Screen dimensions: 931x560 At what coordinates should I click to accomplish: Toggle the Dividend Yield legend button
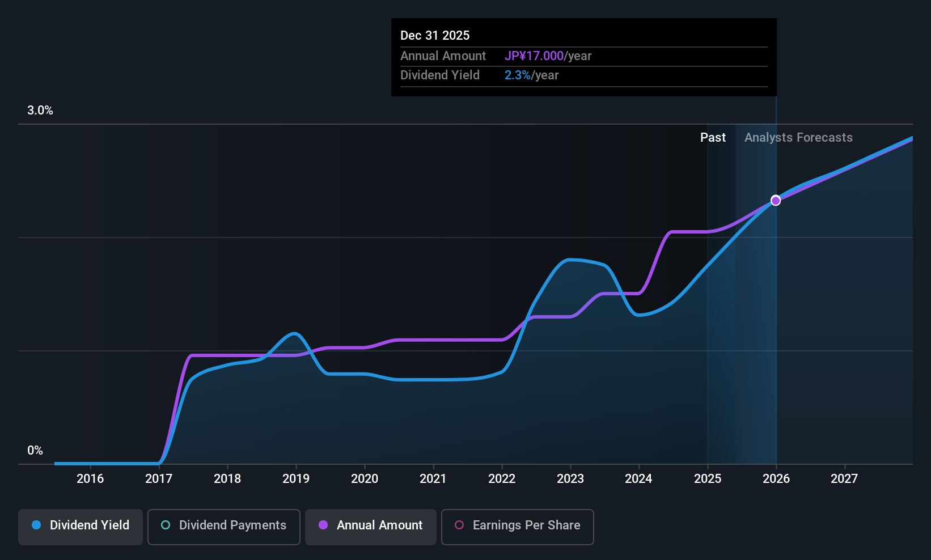coord(81,527)
